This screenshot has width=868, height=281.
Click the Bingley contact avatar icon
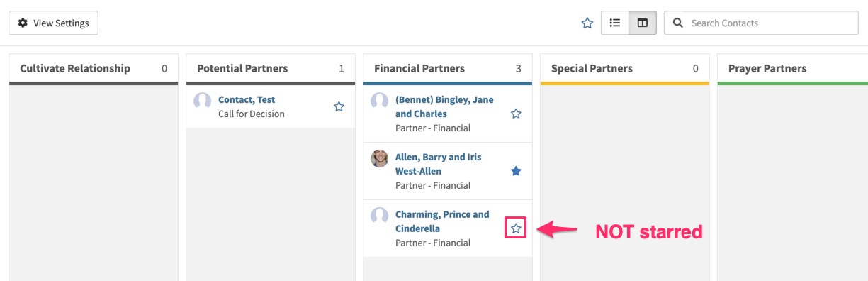379,101
